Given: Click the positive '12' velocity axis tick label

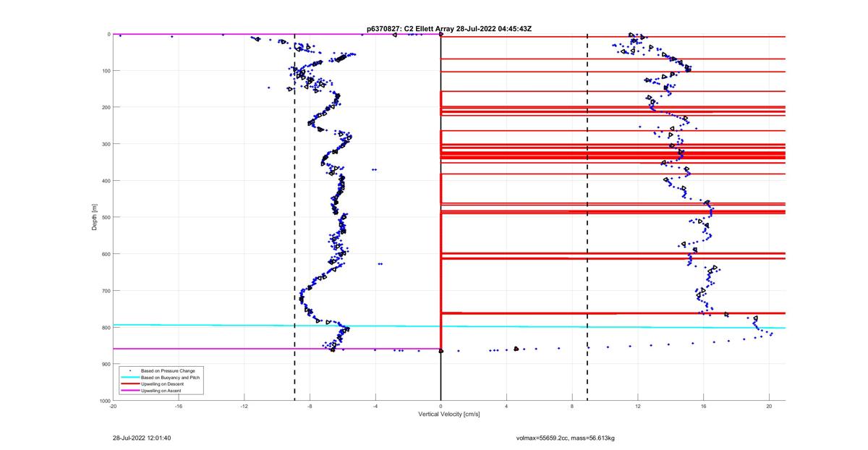Looking at the screenshot, I should coord(638,406).
